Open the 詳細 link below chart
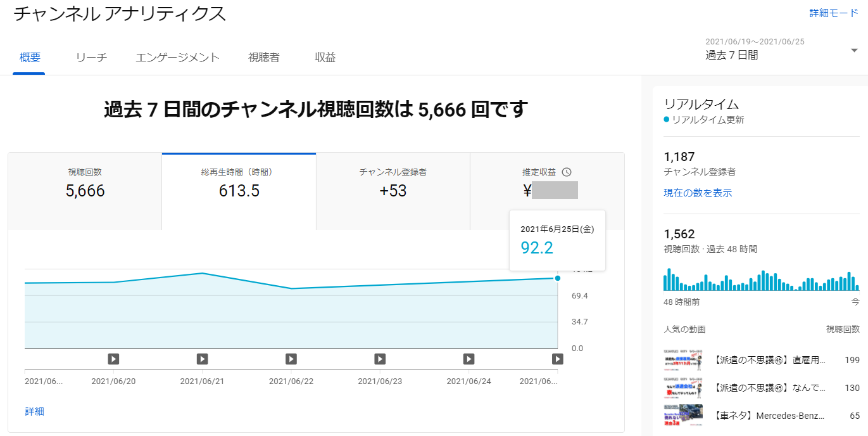Screen dimensions: 868x436 (34, 411)
